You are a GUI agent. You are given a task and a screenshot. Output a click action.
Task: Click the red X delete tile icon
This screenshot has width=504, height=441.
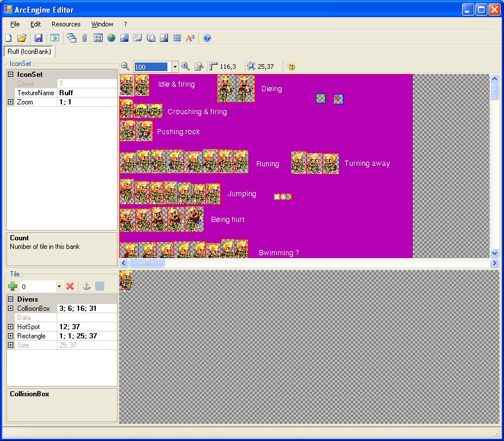[x=70, y=286]
